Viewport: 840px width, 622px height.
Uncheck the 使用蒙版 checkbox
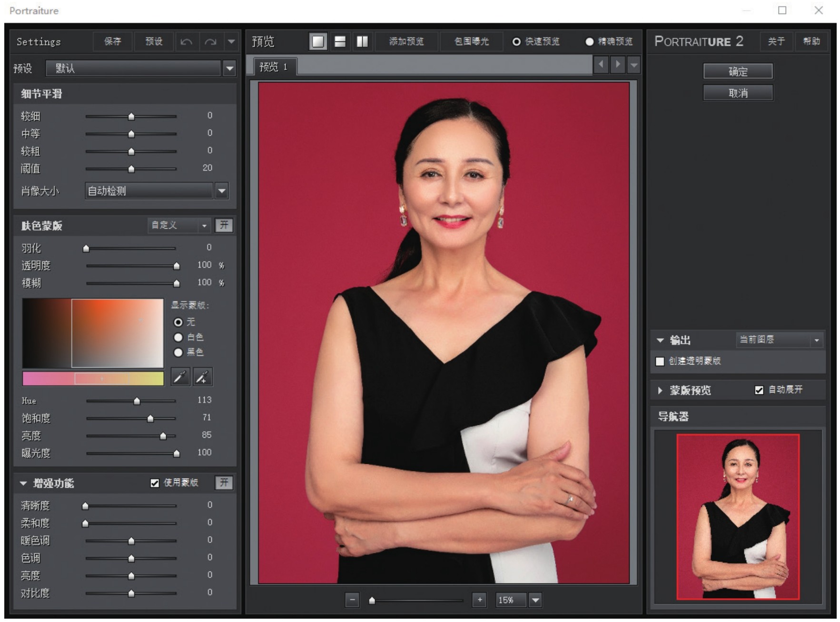point(155,483)
